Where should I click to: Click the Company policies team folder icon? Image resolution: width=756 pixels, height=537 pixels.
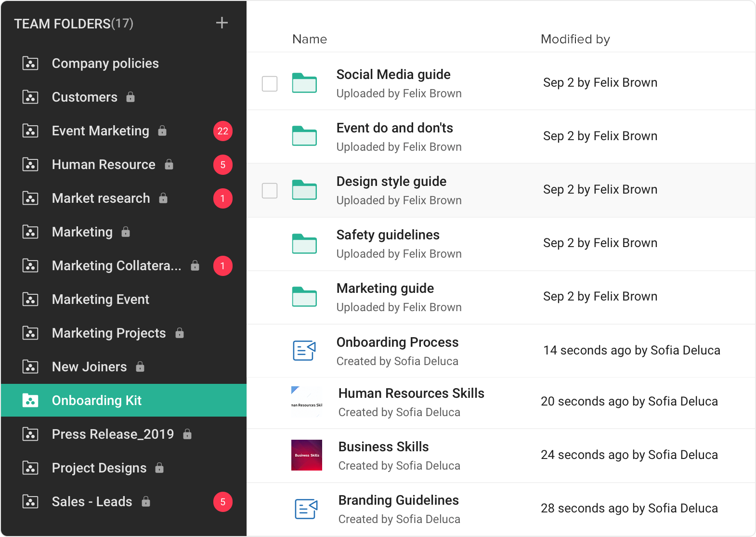coord(30,64)
